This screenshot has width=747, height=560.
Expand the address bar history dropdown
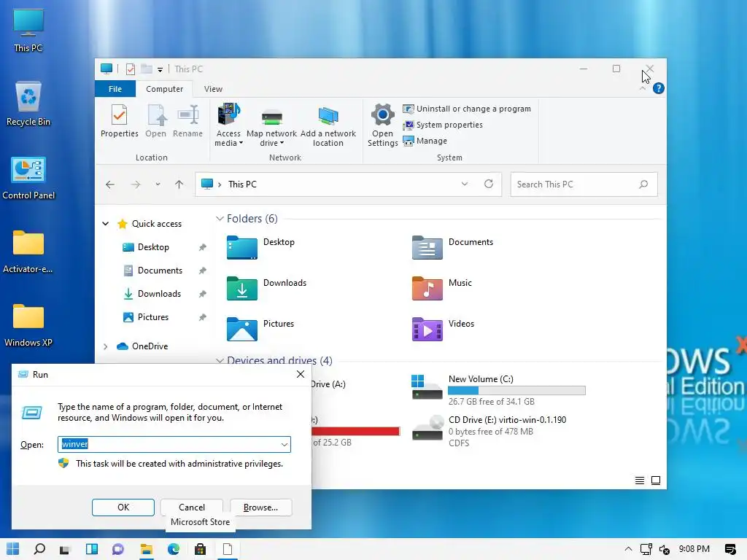coord(465,184)
